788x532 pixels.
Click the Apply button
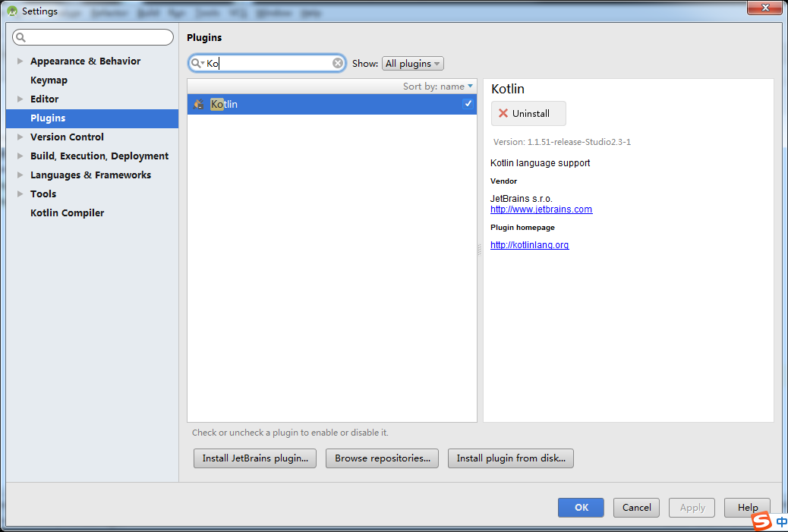692,508
